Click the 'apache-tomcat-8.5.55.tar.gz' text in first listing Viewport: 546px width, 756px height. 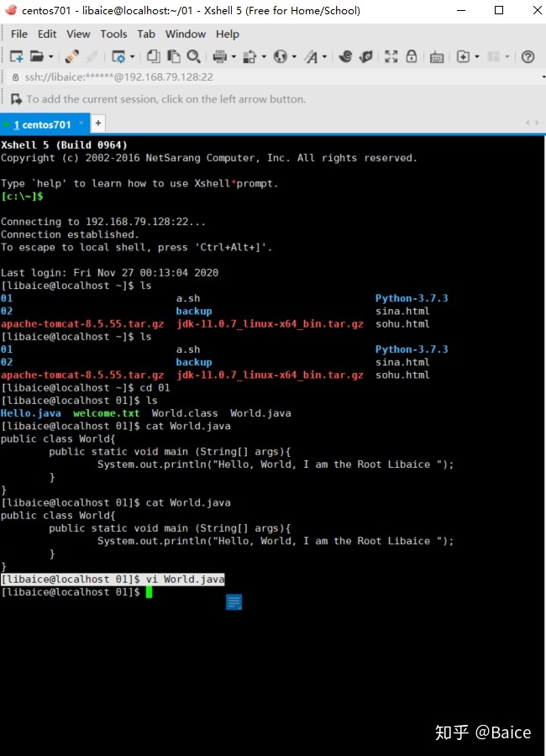[82, 323]
